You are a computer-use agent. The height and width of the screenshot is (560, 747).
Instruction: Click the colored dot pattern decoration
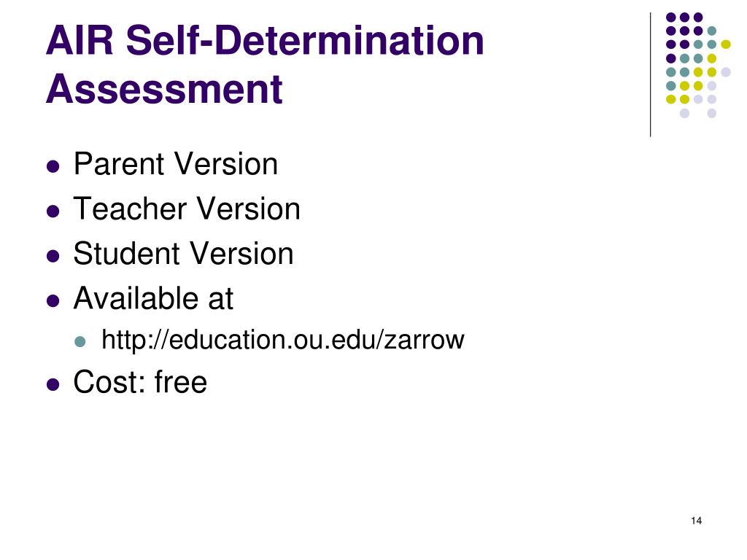pos(698,65)
